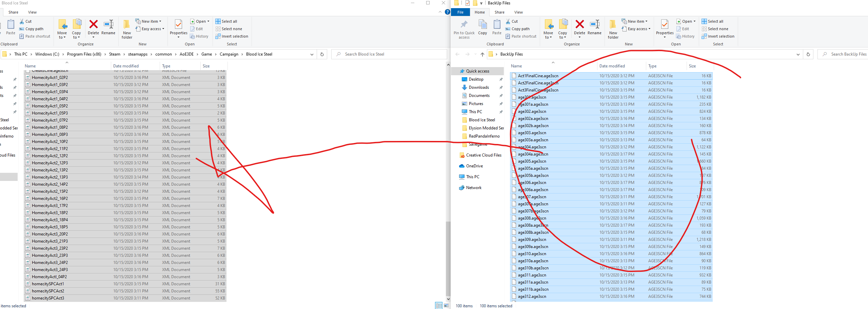Open File tab in BackUp Files window

coord(460,12)
